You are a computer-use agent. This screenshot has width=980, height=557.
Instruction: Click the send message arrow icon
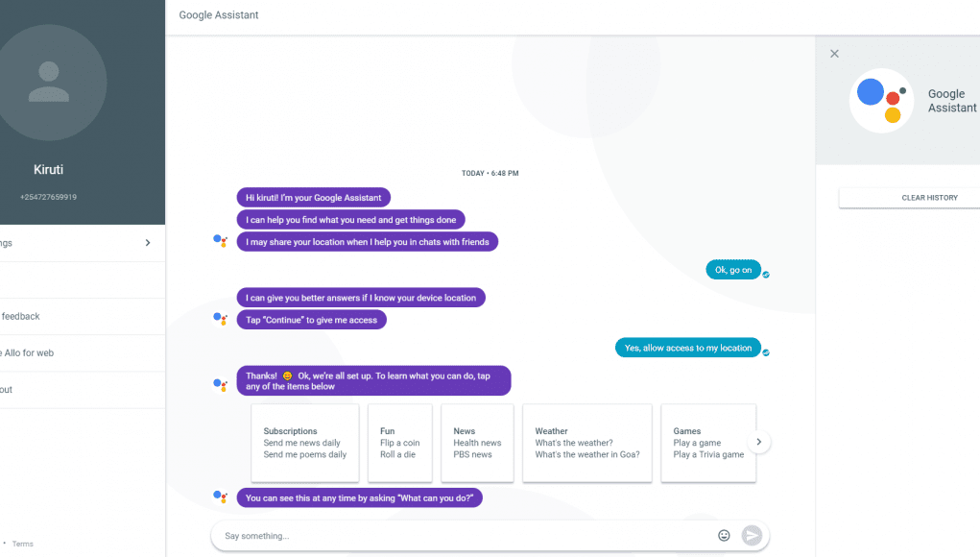click(x=752, y=535)
